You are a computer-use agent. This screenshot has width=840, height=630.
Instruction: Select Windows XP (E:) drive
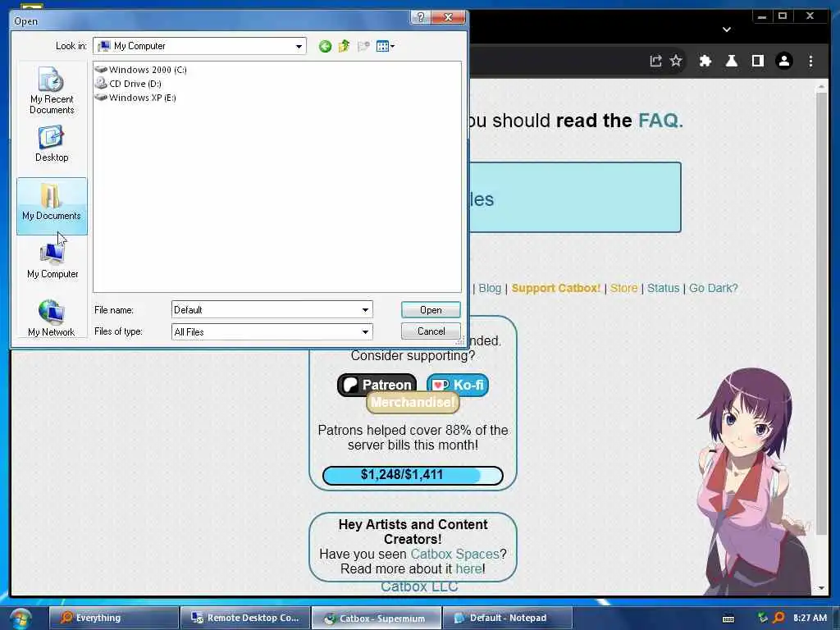[x=135, y=98]
